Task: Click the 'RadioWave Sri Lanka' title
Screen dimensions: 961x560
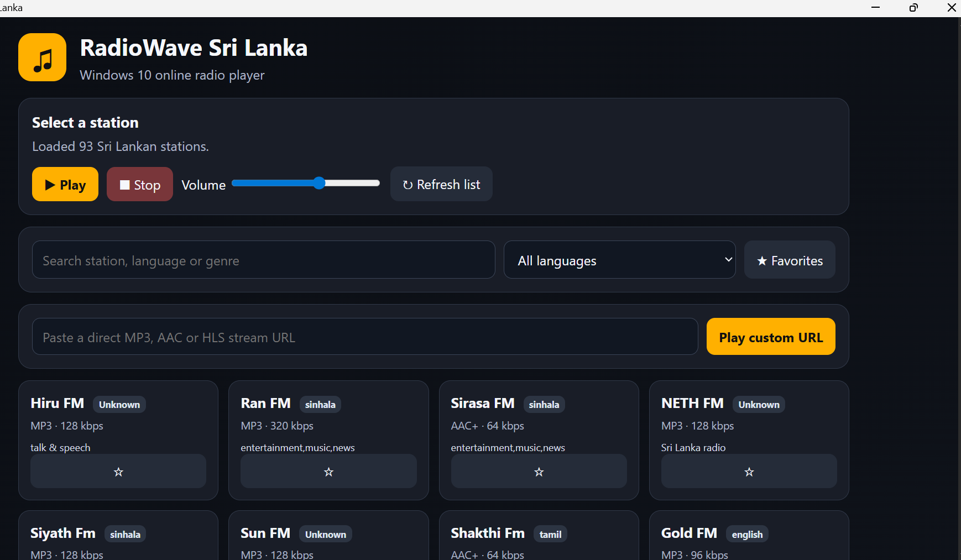Action: [x=194, y=48]
